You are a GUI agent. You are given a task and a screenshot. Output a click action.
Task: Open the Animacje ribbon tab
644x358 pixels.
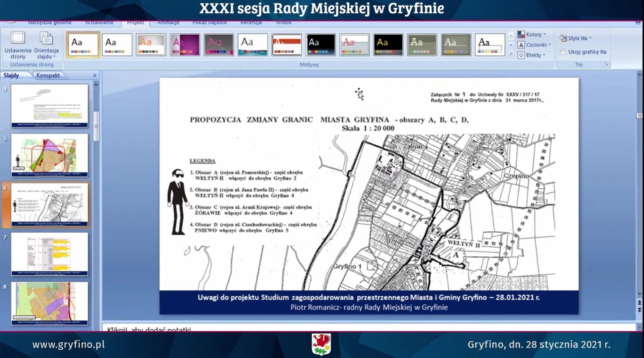click(168, 22)
